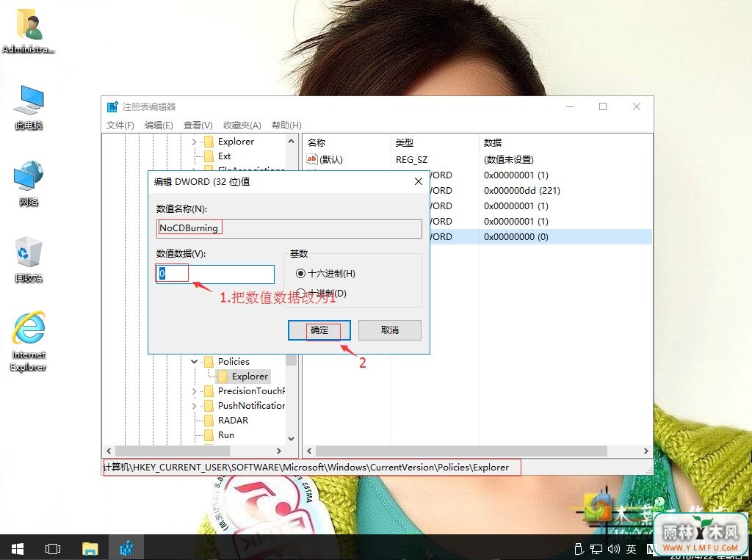Open Task View on the taskbar
752x560 pixels.
pyautogui.click(x=53, y=548)
